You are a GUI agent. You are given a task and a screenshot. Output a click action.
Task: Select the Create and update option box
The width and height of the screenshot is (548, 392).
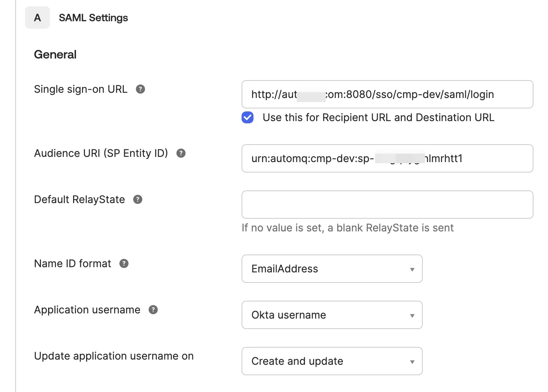click(332, 361)
